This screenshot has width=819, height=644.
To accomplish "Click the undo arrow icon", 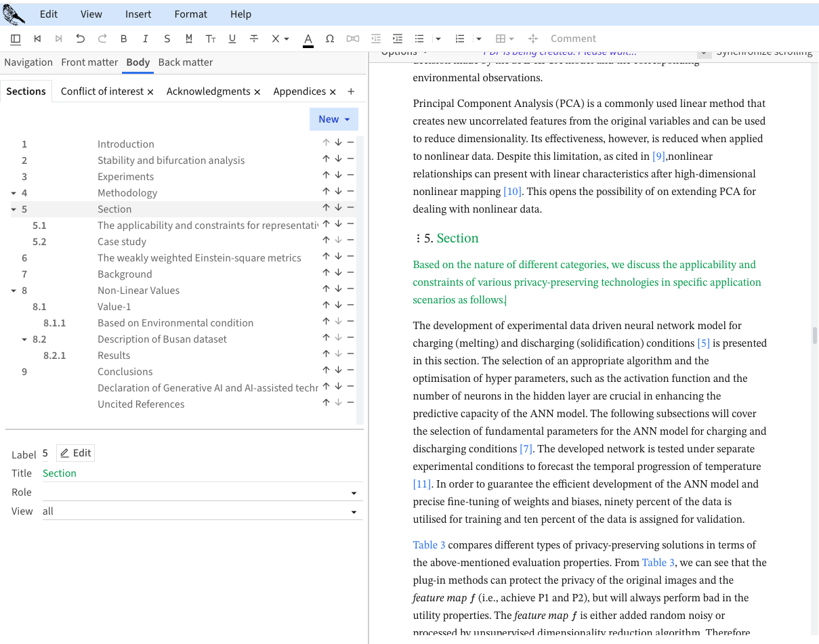I will pos(80,39).
